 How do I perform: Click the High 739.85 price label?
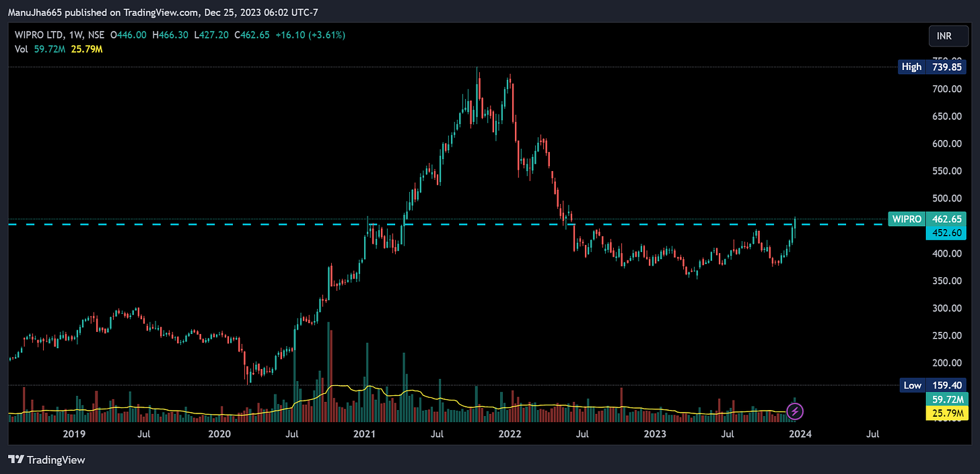(933, 67)
